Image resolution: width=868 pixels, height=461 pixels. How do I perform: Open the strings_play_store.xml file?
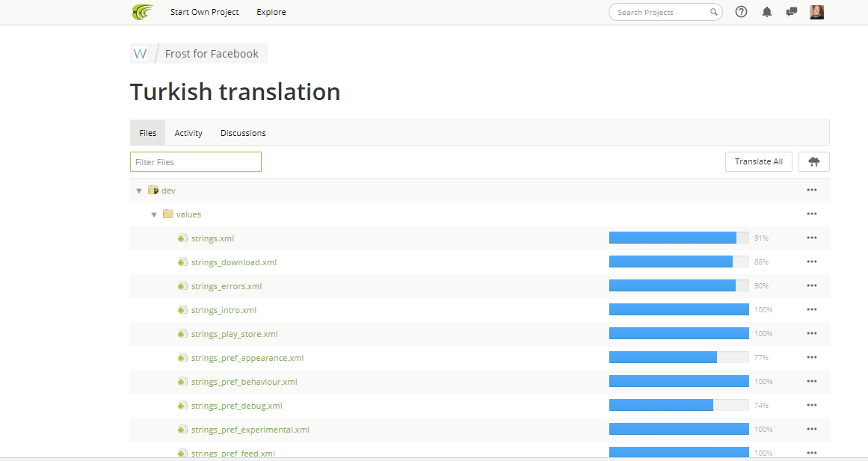(x=234, y=334)
